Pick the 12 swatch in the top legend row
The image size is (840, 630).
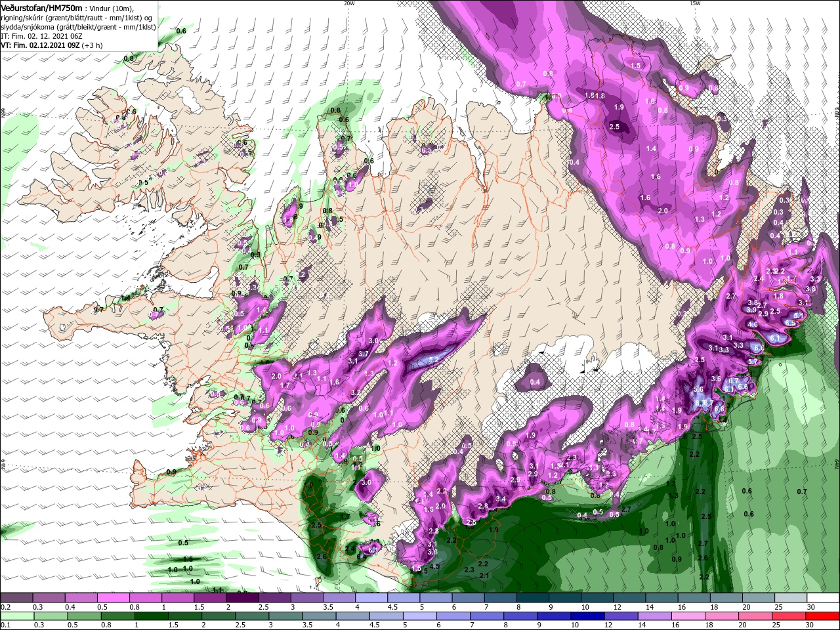(630, 598)
